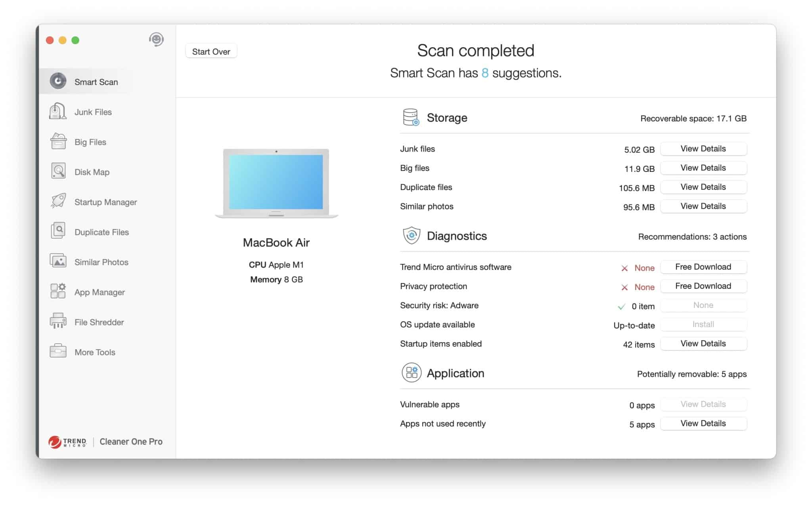
Task: Click the 5.02 GB junk files value
Action: 639,150
